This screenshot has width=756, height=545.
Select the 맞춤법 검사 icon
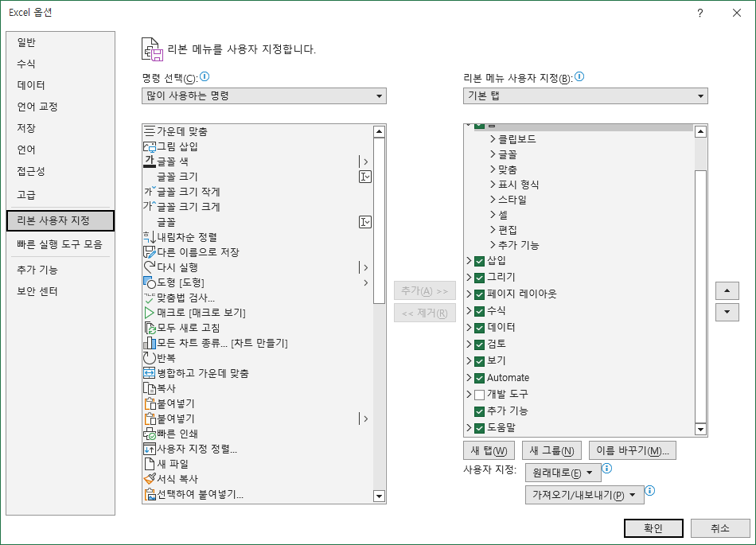150,298
